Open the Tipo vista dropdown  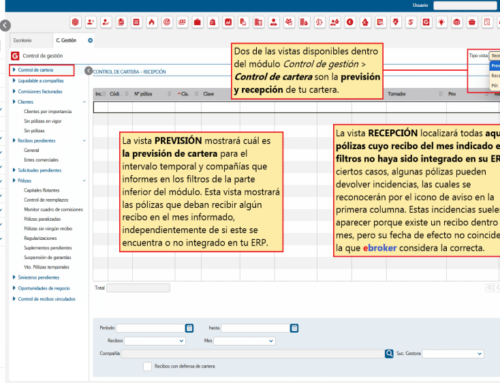[x=494, y=56]
